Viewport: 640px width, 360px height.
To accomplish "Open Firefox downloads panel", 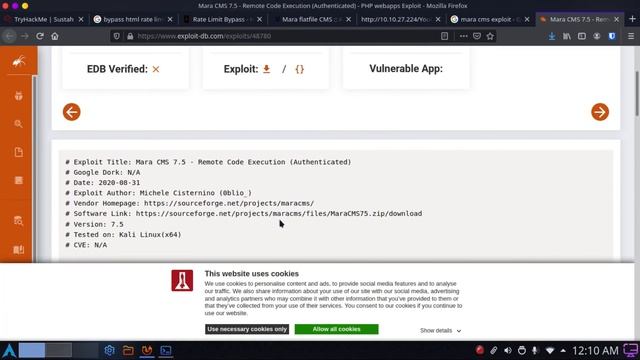I will tap(552, 36).
